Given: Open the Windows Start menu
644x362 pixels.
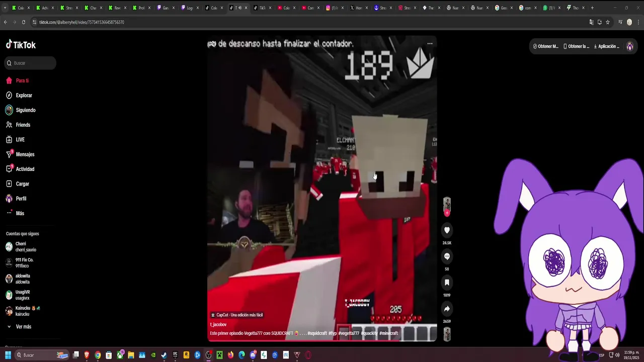Looking at the screenshot, I should [x=8, y=355].
